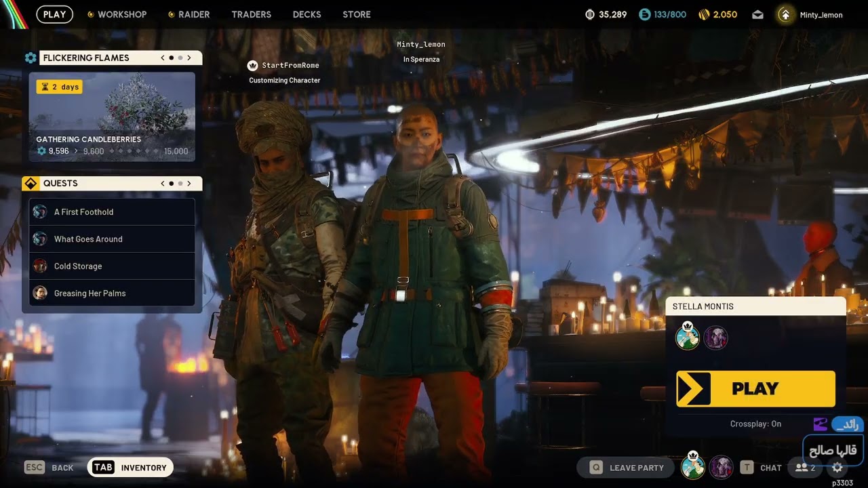Open the party members count icon

(x=805, y=468)
